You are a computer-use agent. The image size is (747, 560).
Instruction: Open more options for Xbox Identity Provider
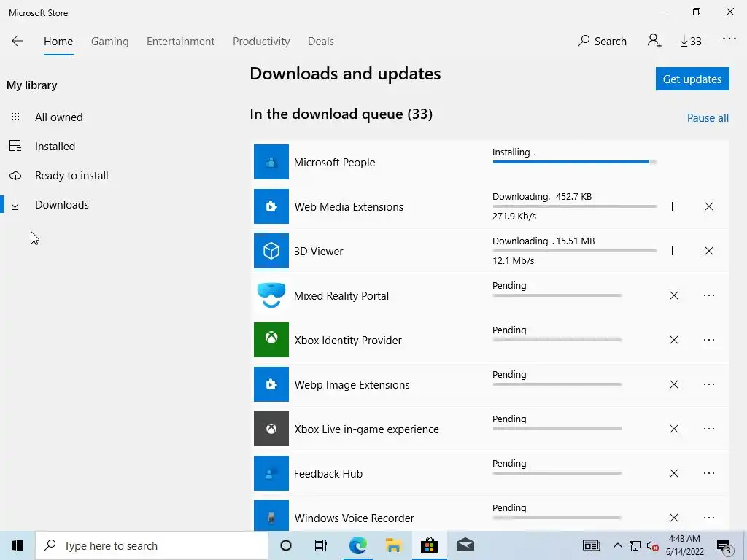[709, 340]
